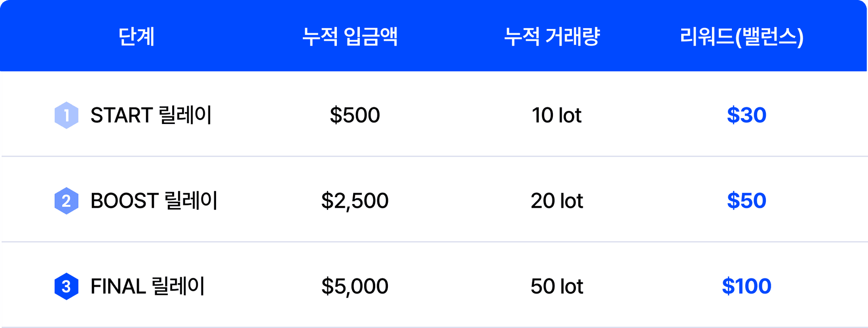Viewport: 868px width, 328px height.
Task: Click the blue $30 reward value
Action: 746,115
